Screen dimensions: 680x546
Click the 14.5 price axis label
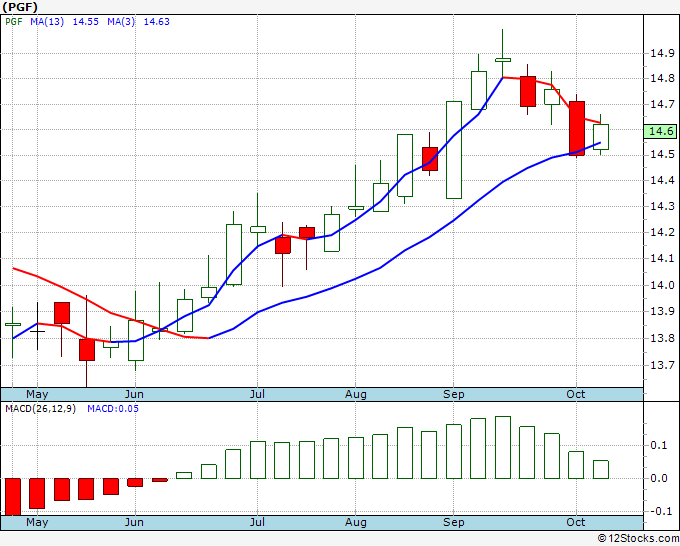click(x=662, y=155)
